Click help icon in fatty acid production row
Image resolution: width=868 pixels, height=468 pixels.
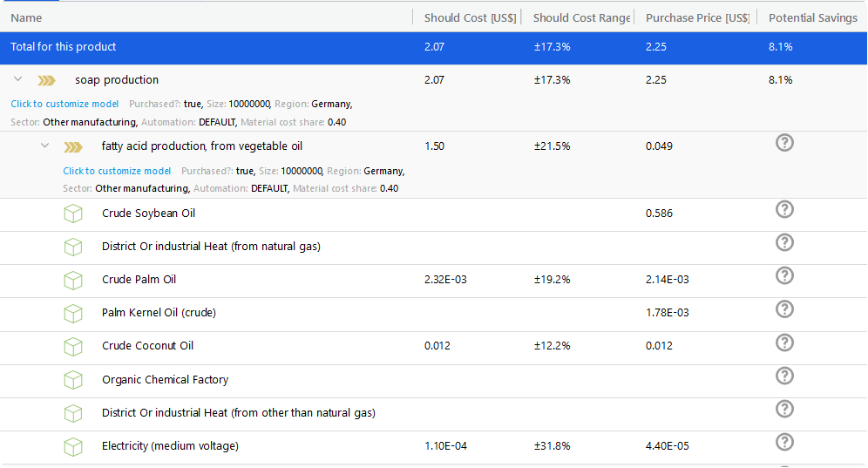click(x=784, y=143)
